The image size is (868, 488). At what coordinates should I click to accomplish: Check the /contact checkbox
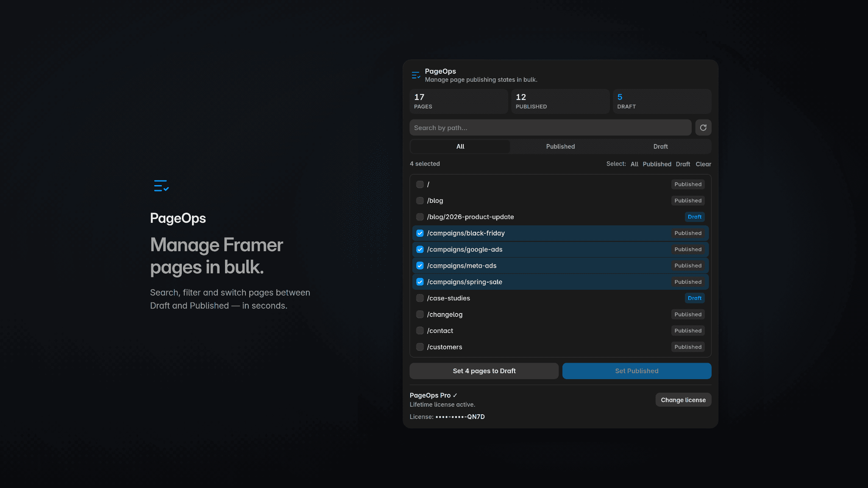click(420, 330)
